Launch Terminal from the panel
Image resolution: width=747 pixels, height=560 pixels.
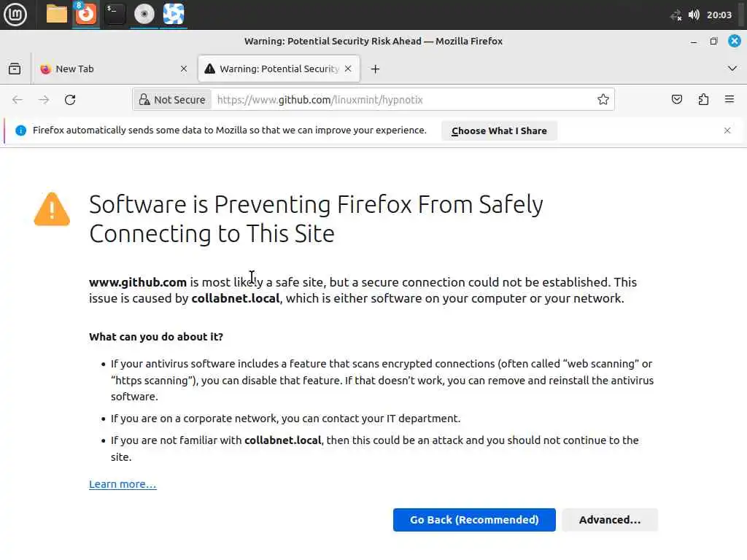click(115, 13)
